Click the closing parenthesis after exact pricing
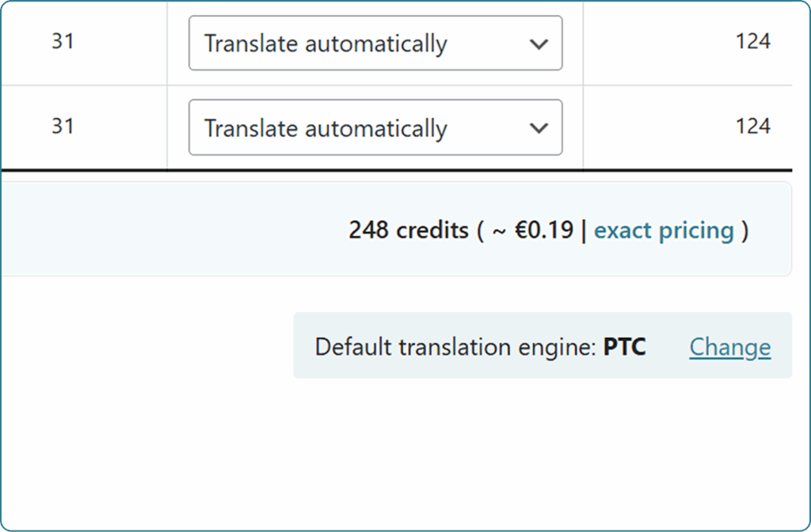The width and height of the screenshot is (811, 532). click(x=744, y=230)
